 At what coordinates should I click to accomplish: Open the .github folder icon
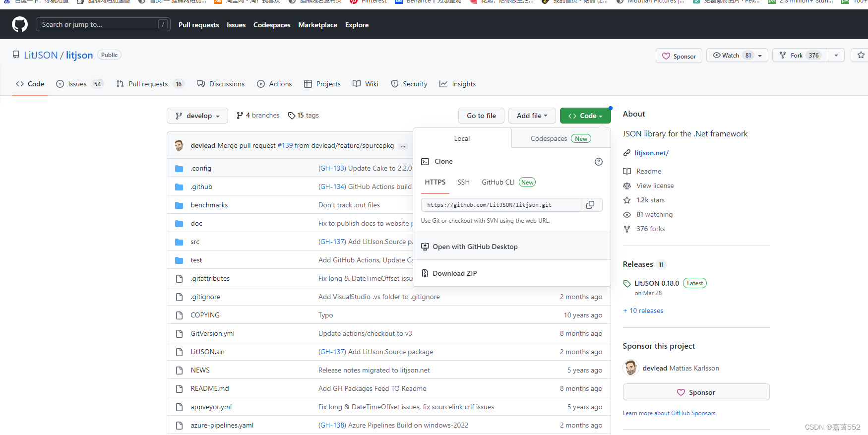pyautogui.click(x=179, y=187)
